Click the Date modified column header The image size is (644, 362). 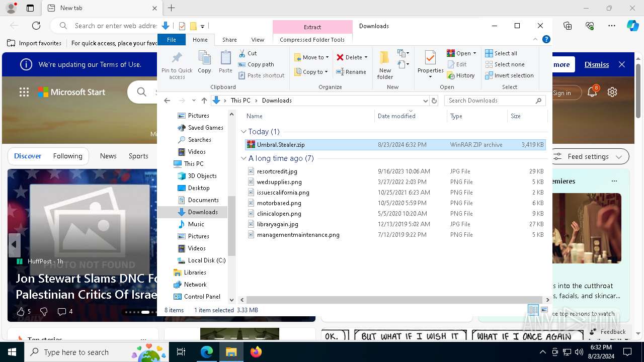[x=410, y=116]
